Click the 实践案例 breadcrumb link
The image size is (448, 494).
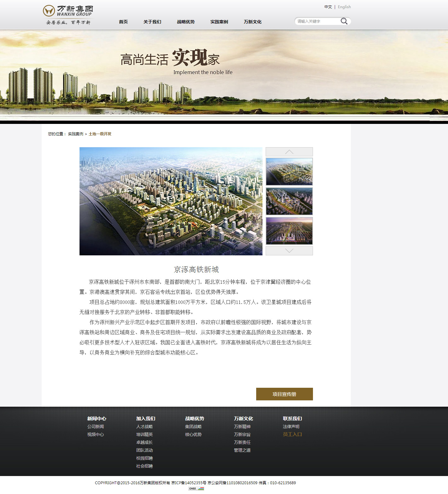pyautogui.click(x=76, y=134)
